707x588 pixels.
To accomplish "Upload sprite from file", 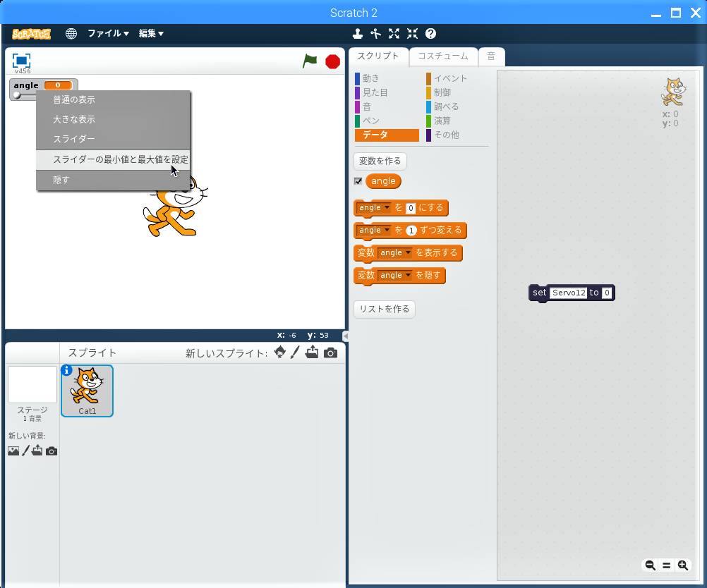I will (x=312, y=352).
